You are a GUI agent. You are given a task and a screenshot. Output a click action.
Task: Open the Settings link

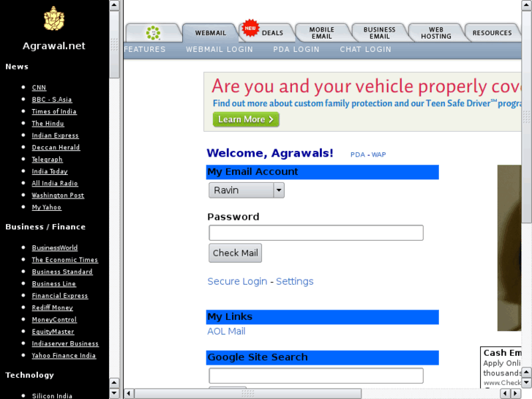(x=294, y=282)
